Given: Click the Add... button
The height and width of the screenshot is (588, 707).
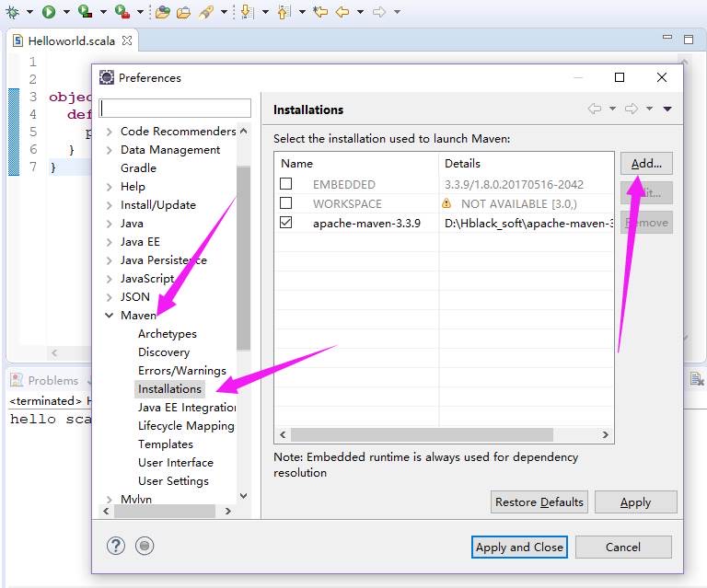Looking at the screenshot, I should [646, 164].
